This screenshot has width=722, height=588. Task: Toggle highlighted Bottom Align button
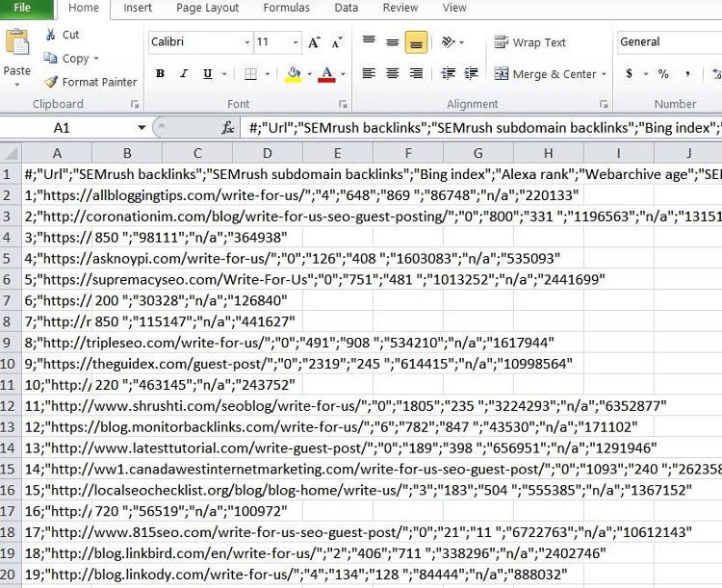pos(416,42)
